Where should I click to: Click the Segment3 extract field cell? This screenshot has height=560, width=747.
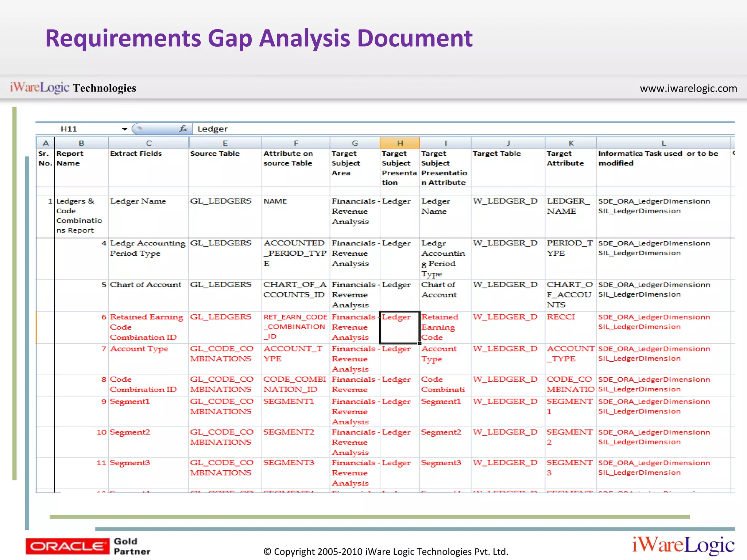[148, 472]
